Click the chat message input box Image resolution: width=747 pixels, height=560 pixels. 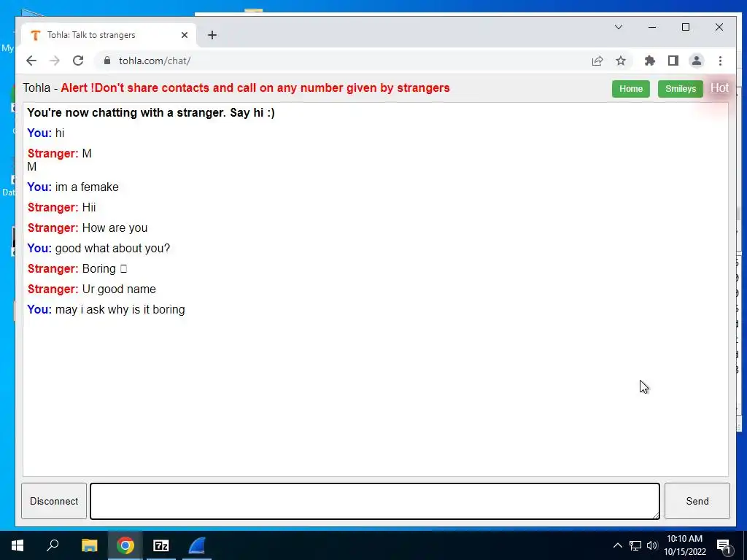point(375,501)
